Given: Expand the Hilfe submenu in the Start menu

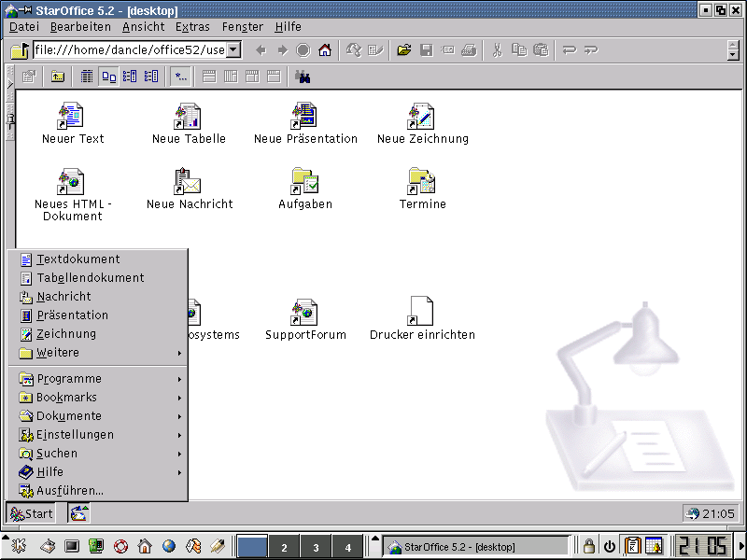Looking at the screenshot, I should pos(98,472).
